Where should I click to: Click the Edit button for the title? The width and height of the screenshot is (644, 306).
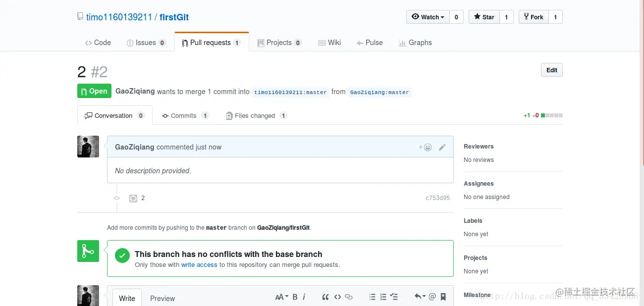(x=551, y=70)
